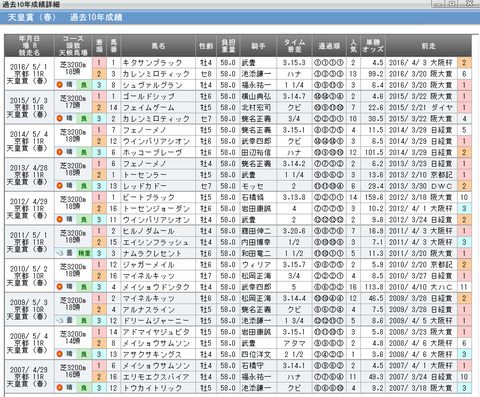The height and width of the screenshot is (397, 480).
Task: Select horse name フェイムゲーム
Action: click(x=149, y=108)
